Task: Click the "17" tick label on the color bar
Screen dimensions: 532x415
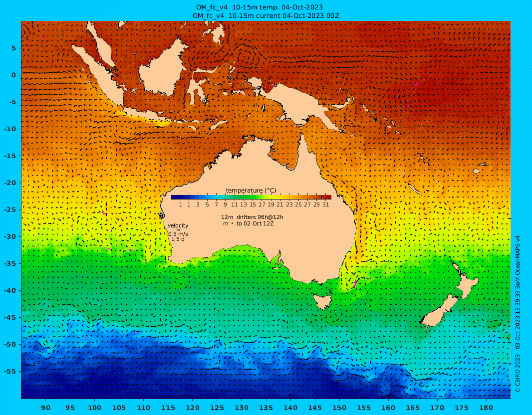Action: pyautogui.click(x=262, y=205)
